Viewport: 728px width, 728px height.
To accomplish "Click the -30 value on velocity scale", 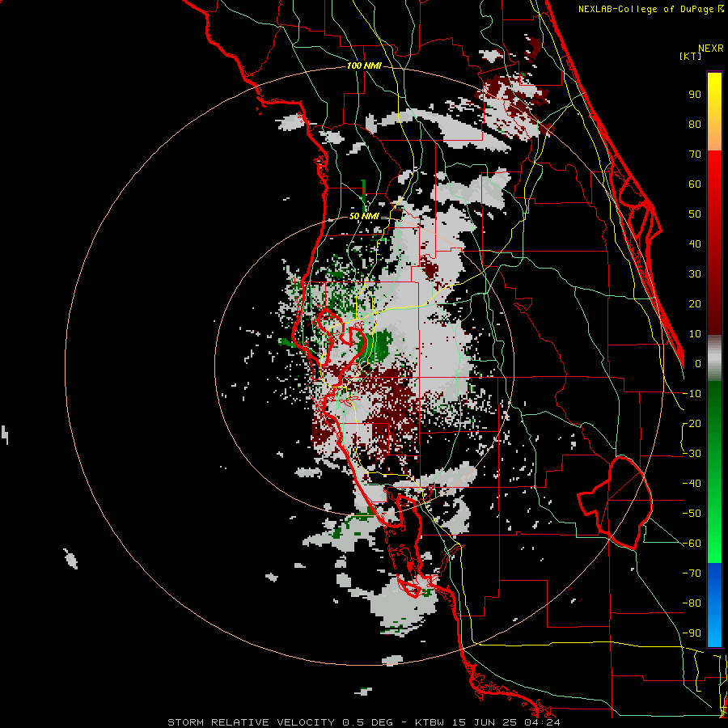I will (692, 454).
